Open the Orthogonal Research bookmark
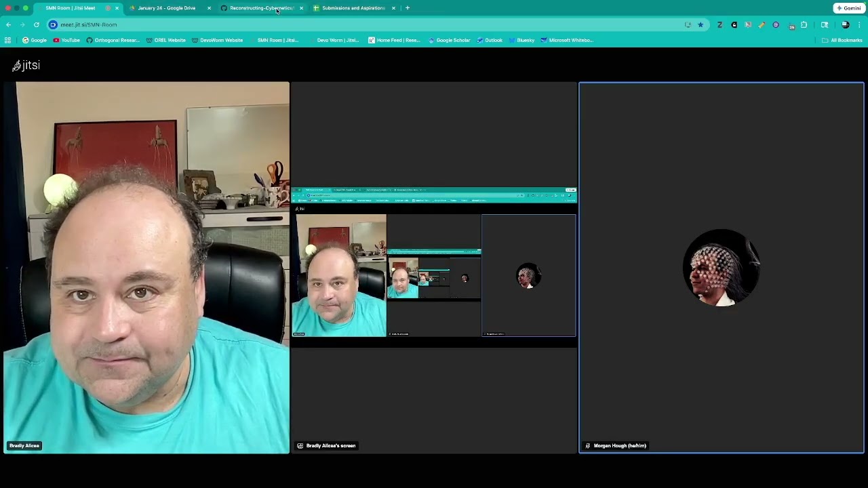Viewport: 868px width, 488px height. coord(113,40)
